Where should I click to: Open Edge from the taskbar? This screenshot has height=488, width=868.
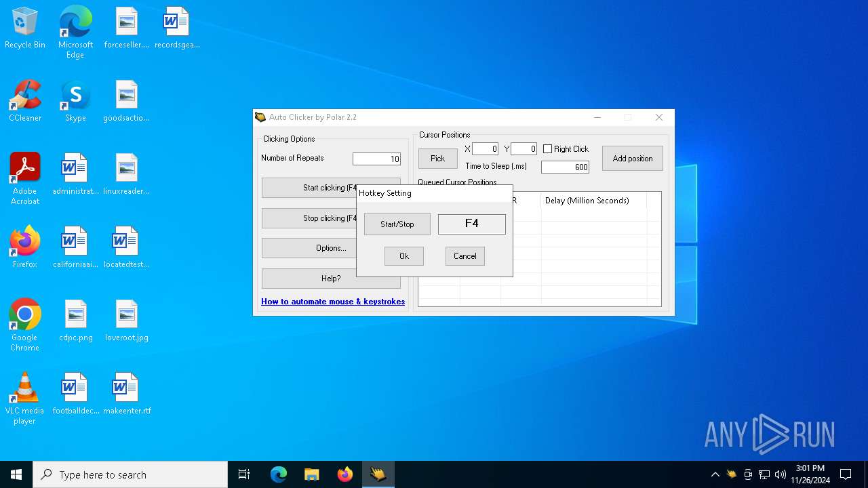tap(279, 474)
